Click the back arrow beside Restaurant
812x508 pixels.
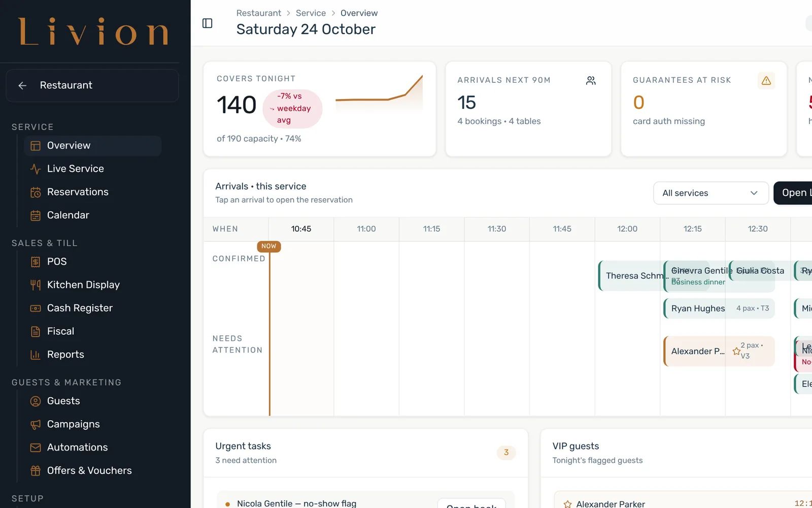click(22, 85)
